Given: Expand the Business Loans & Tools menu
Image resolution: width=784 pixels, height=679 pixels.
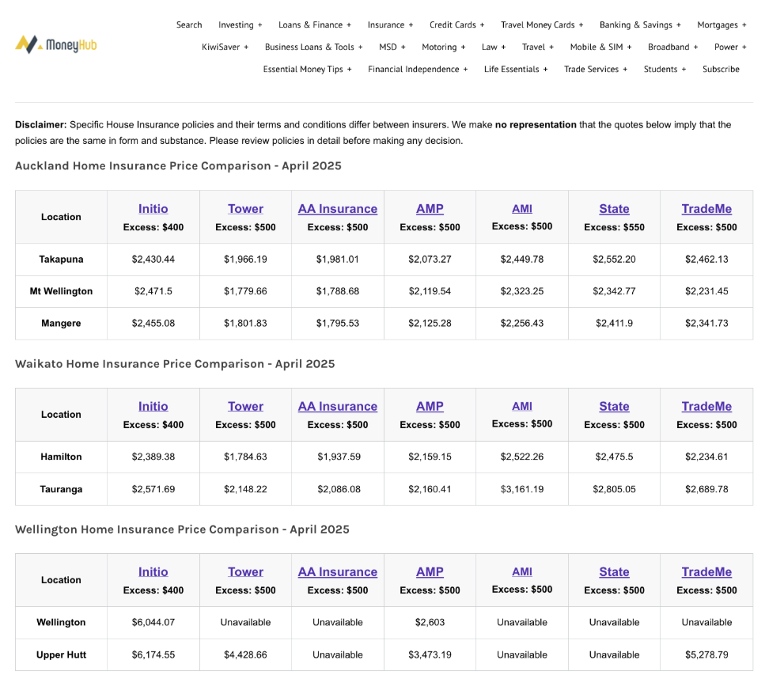Looking at the screenshot, I should (313, 47).
